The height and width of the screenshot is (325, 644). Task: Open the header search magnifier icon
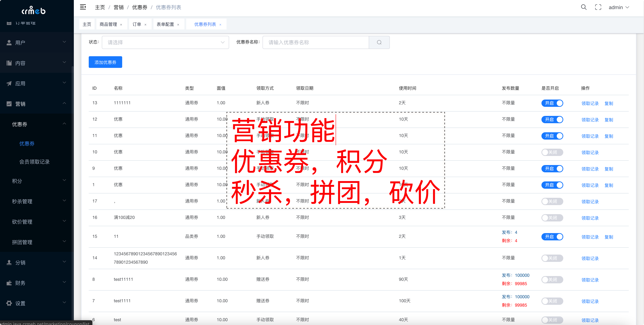click(583, 7)
